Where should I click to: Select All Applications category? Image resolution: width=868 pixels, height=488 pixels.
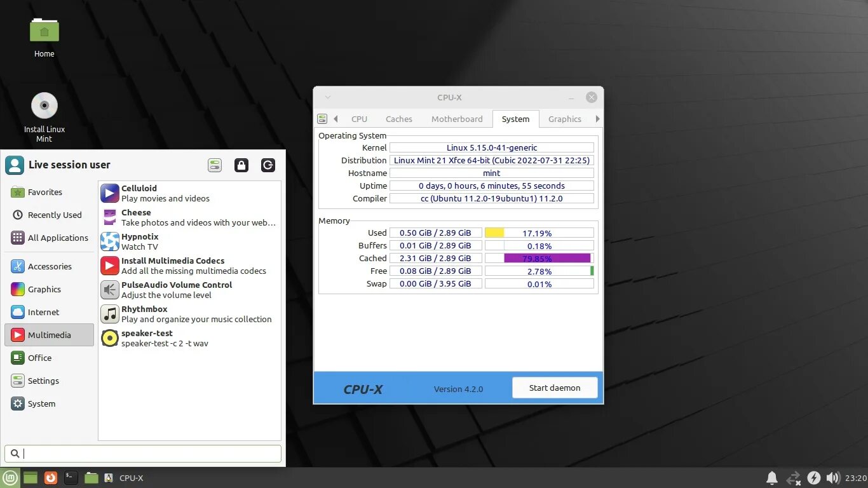click(50, 238)
